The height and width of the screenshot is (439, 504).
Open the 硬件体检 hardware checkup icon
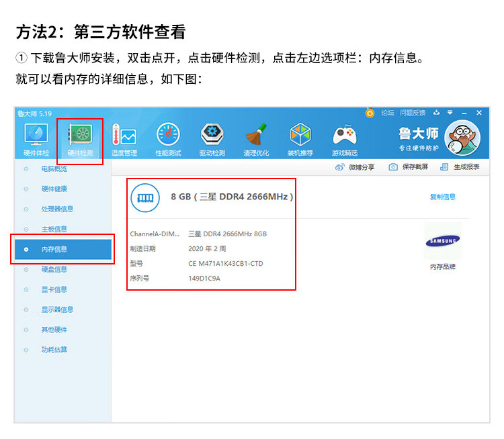(x=36, y=139)
